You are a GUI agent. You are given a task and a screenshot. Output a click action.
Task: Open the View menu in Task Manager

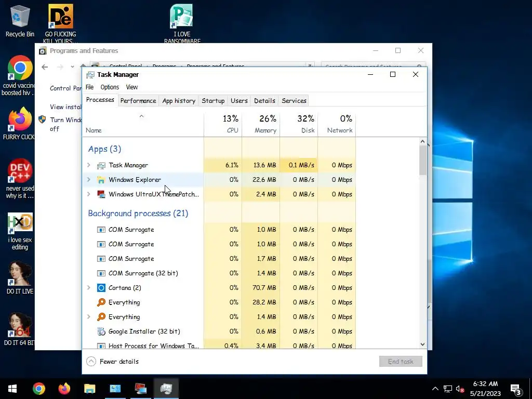132,87
